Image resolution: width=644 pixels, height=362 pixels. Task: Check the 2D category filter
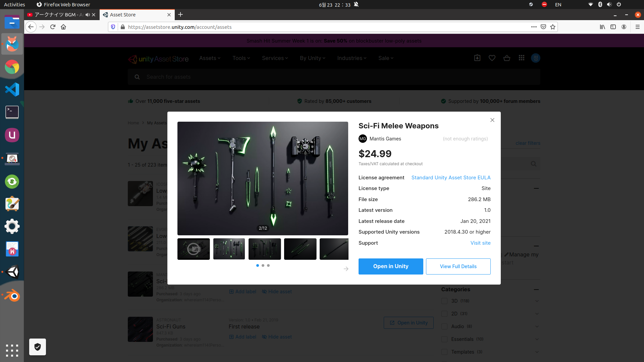(444, 314)
